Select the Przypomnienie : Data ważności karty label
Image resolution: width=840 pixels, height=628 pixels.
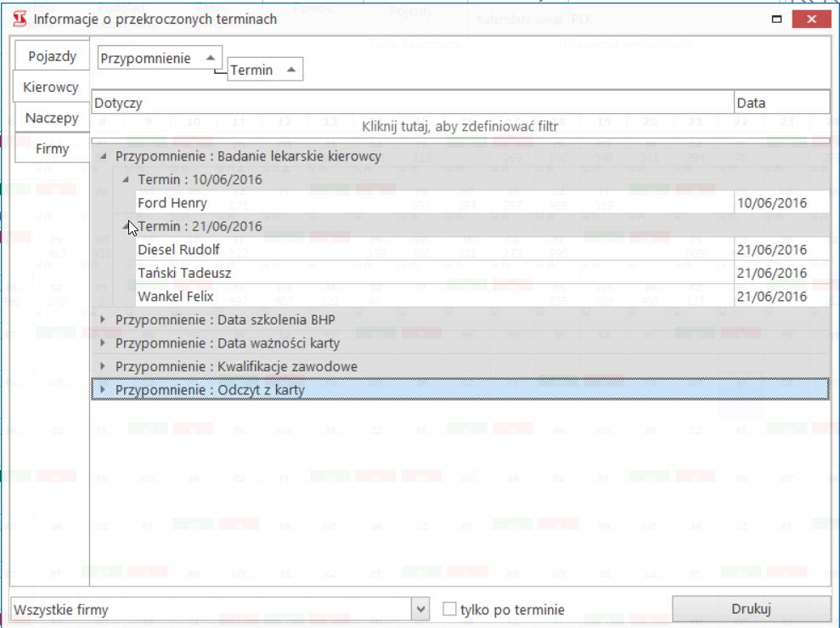(228, 343)
